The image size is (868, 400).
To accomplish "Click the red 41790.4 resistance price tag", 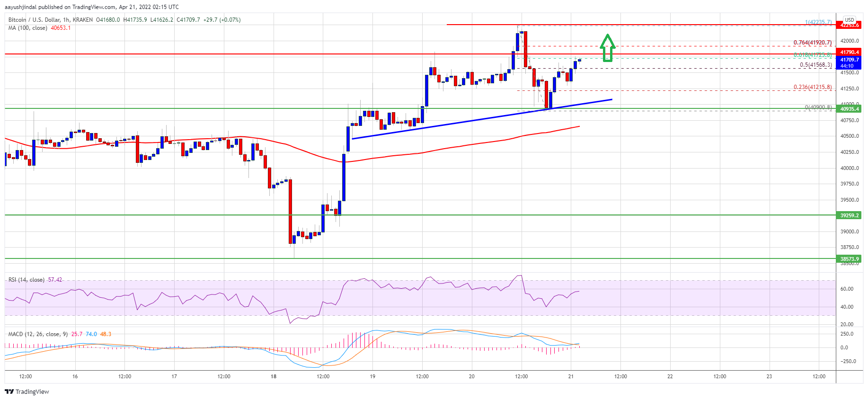I will tap(849, 52).
